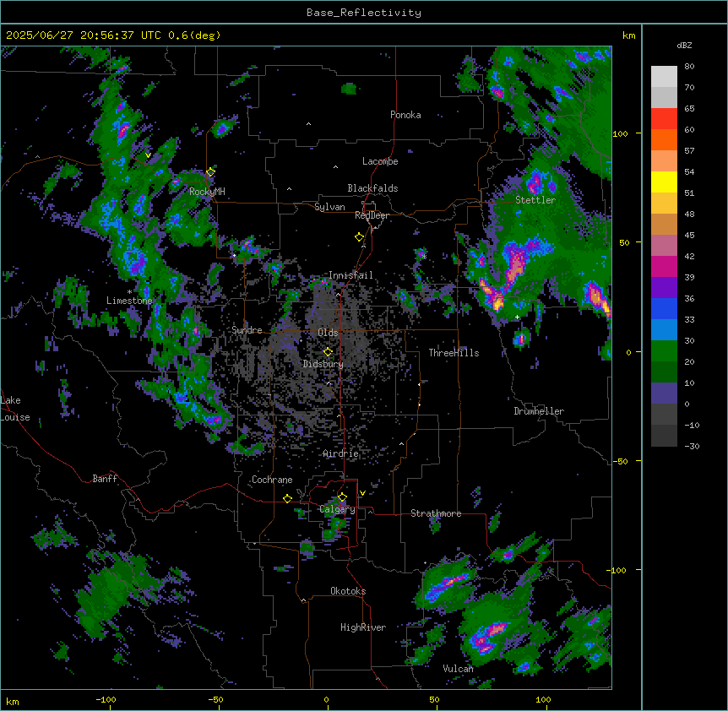Select the HighRiver label
This screenshot has width=728, height=711.
point(363,627)
